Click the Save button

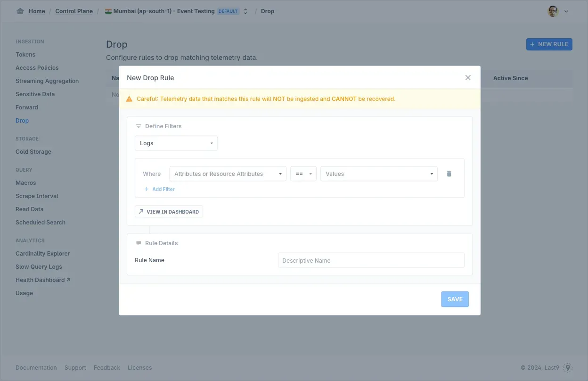[455, 299]
